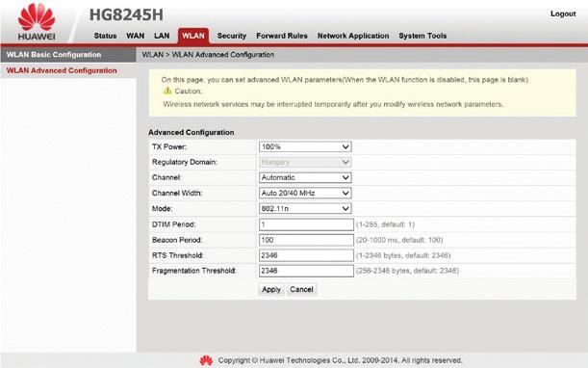Select WLAN Advanced Configuration in the sidebar

(68, 70)
